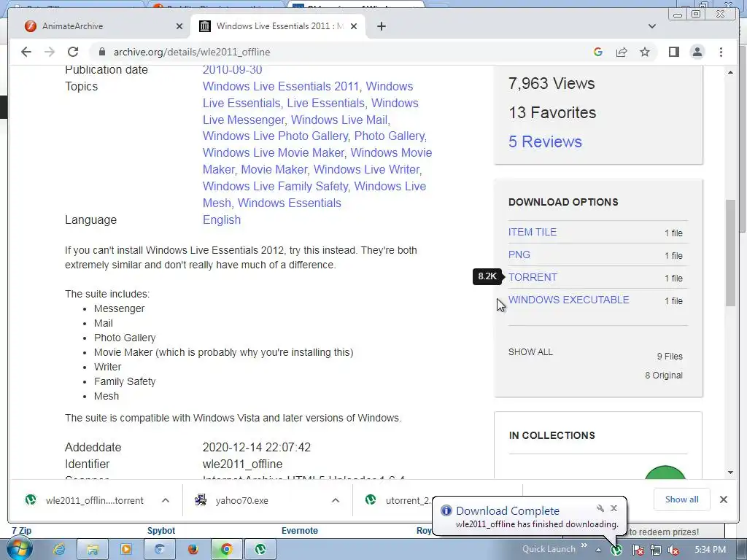Click the page scrollbar thumb

click(x=730, y=253)
